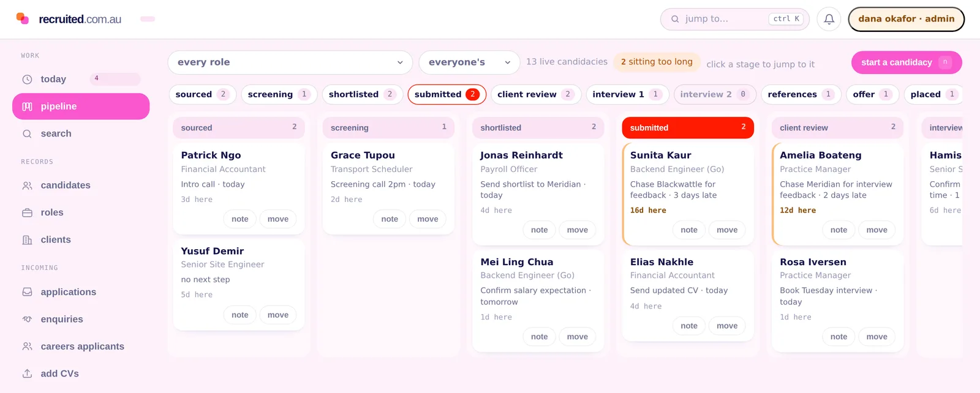Open search in the sidebar
980x393 pixels.
pyautogui.click(x=81, y=133)
